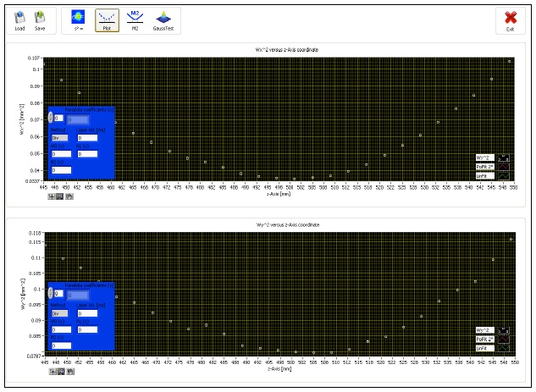
Task: Click the Save icon in toolbar
Action: 40,19
